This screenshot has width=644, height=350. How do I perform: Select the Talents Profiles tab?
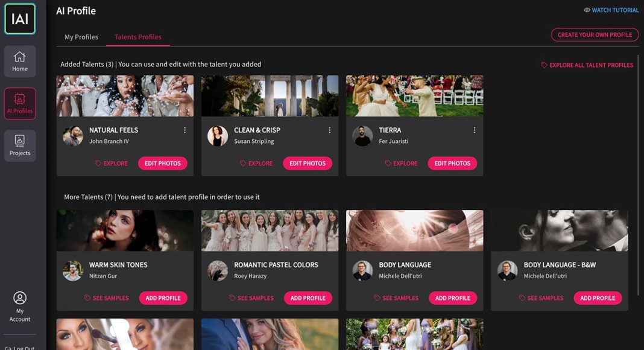(137, 37)
